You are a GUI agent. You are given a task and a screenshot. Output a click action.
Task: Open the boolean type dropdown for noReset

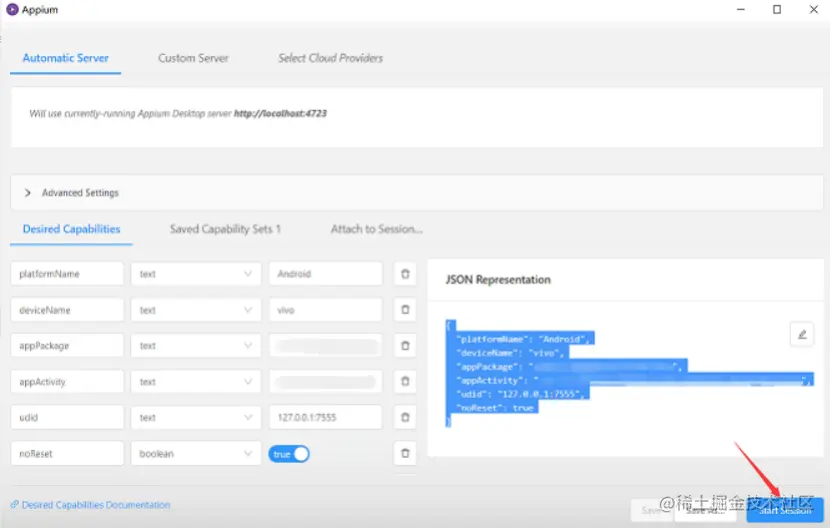pyautogui.click(x=196, y=454)
